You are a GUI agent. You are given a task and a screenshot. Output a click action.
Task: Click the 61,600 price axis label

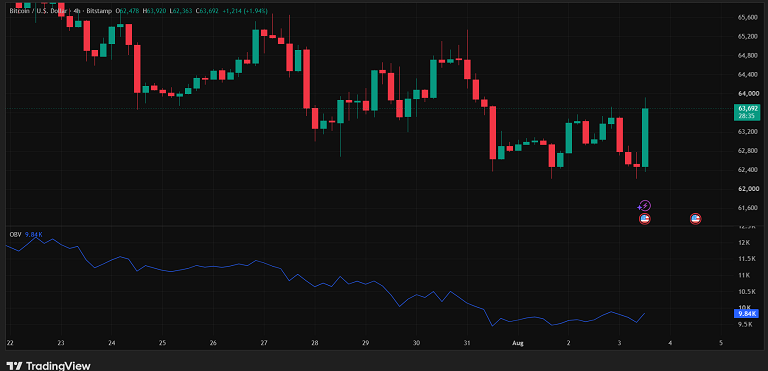[x=748, y=208]
